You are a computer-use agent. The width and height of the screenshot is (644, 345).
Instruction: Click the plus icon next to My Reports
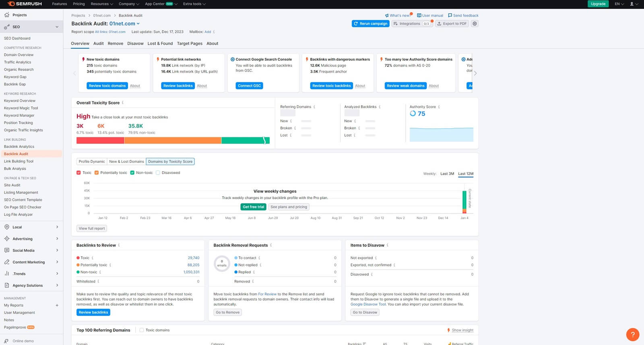pyautogui.click(x=57, y=306)
